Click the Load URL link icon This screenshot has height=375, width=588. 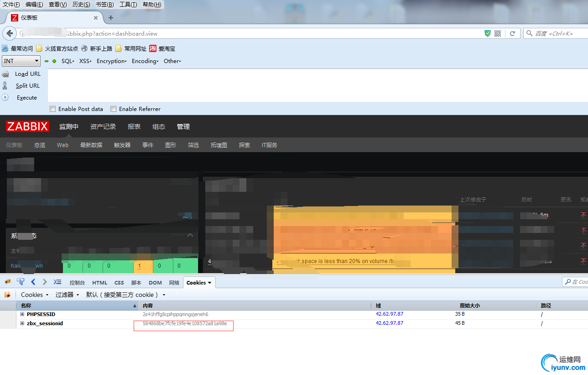[x=5, y=74]
